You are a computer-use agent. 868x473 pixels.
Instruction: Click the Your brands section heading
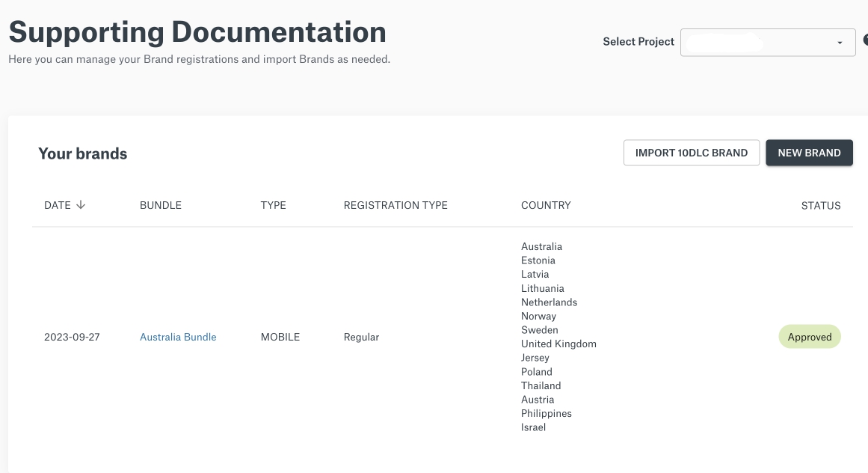pyautogui.click(x=83, y=154)
